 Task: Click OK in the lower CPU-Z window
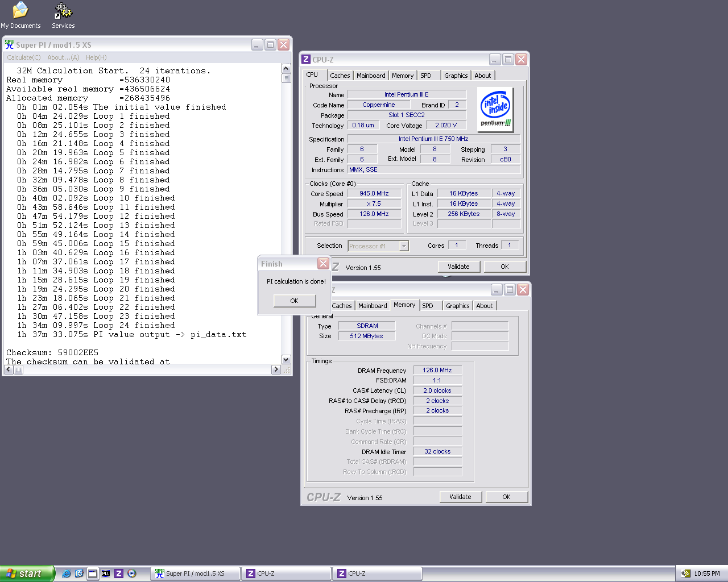[x=506, y=497]
